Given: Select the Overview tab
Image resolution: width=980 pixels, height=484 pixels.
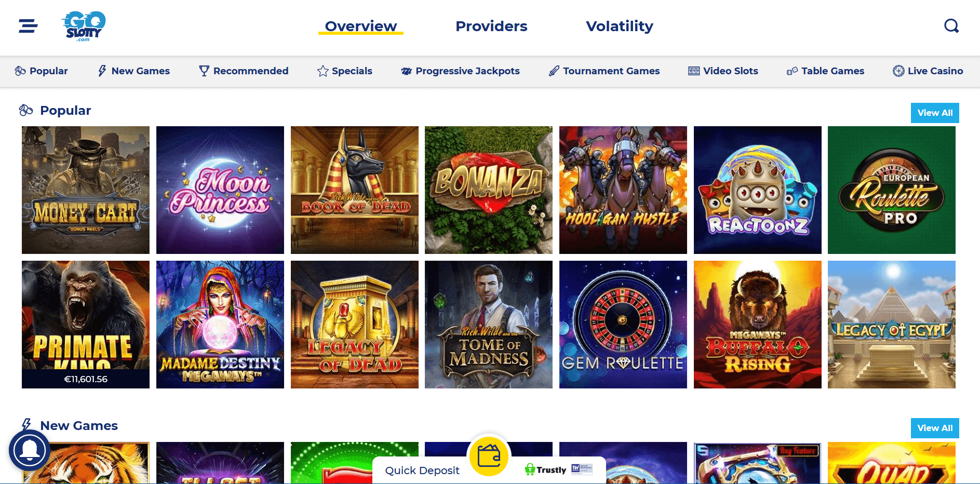Looking at the screenshot, I should coord(361,26).
